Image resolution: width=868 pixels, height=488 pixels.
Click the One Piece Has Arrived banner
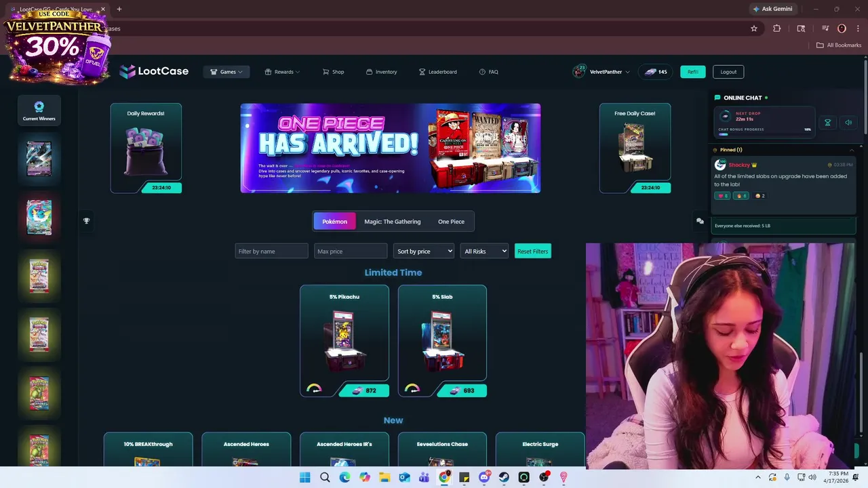(x=391, y=148)
